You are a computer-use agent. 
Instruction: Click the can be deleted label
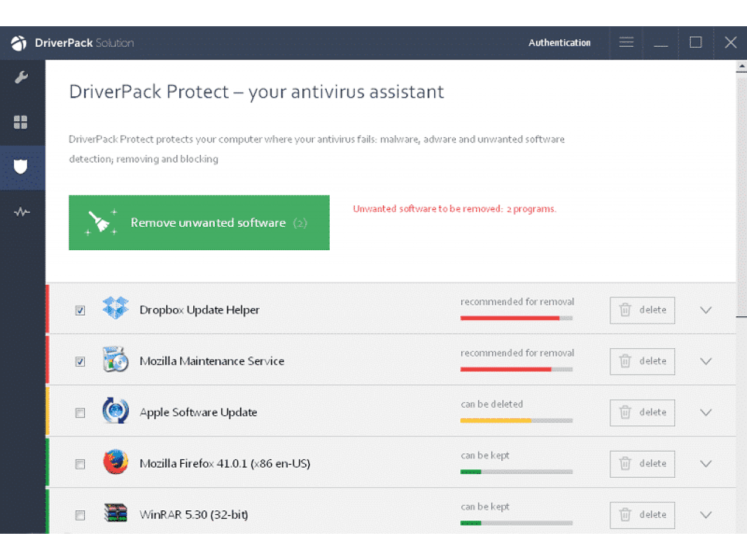491,404
